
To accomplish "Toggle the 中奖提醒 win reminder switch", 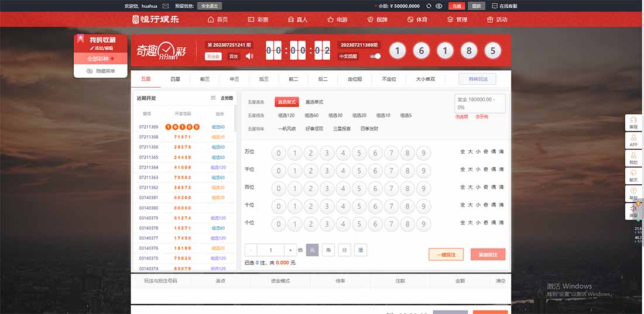I will pos(376,56).
